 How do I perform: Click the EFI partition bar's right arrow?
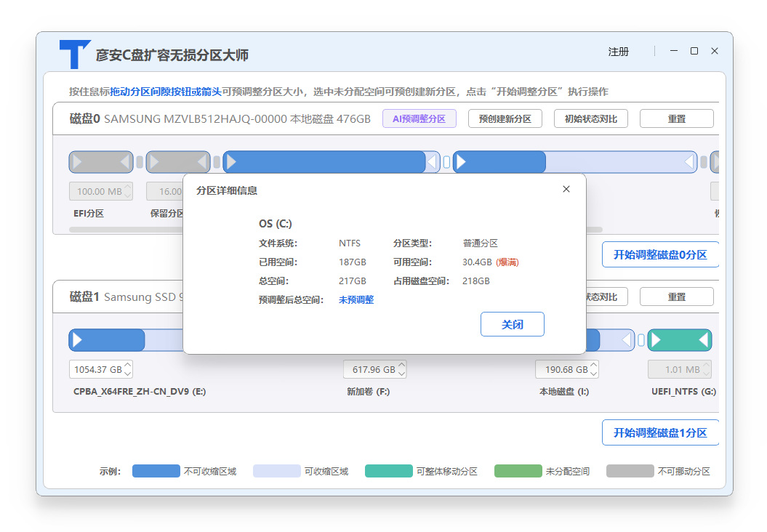[x=125, y=162]
